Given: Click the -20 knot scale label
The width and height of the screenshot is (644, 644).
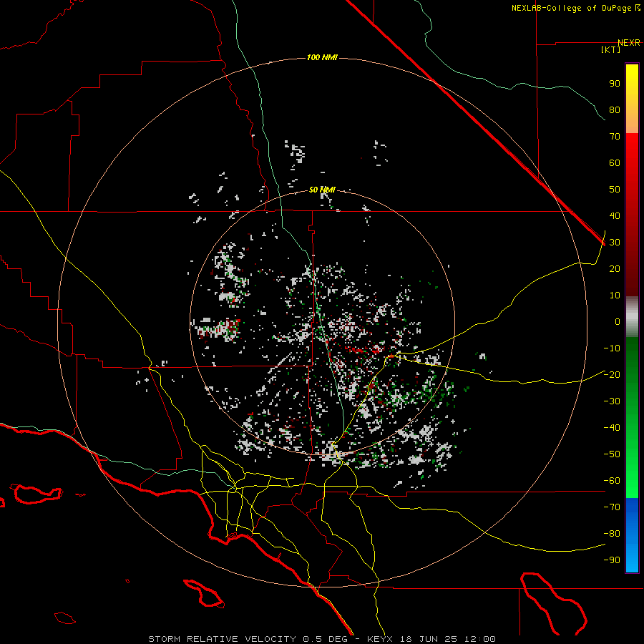Looking at the screenshot, I should [x=612, y=374].
